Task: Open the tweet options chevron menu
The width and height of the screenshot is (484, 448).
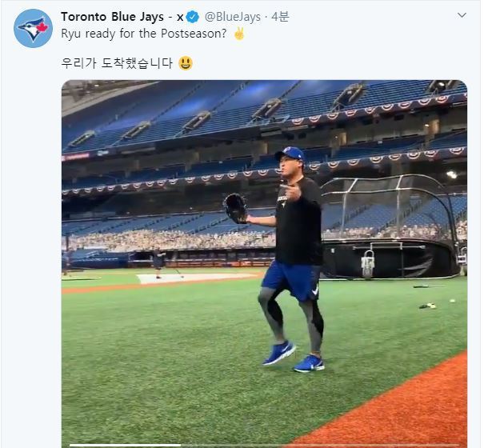Action: (x=462, y=15)
